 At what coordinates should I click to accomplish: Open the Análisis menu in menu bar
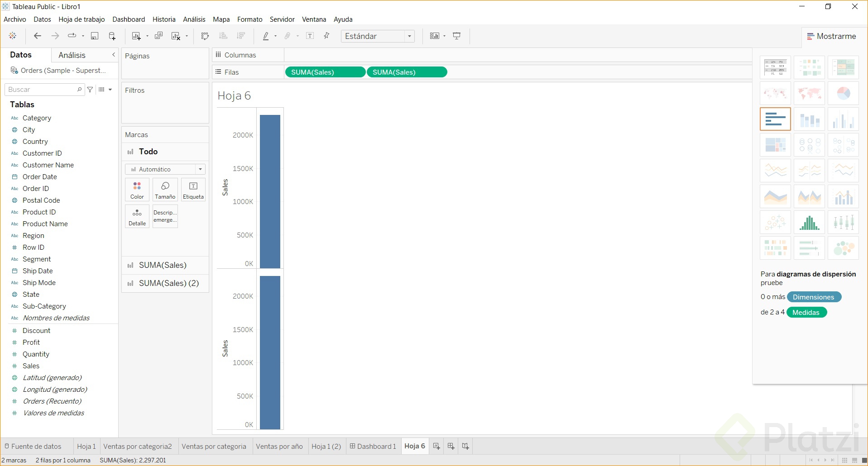[x=194, y=19]
